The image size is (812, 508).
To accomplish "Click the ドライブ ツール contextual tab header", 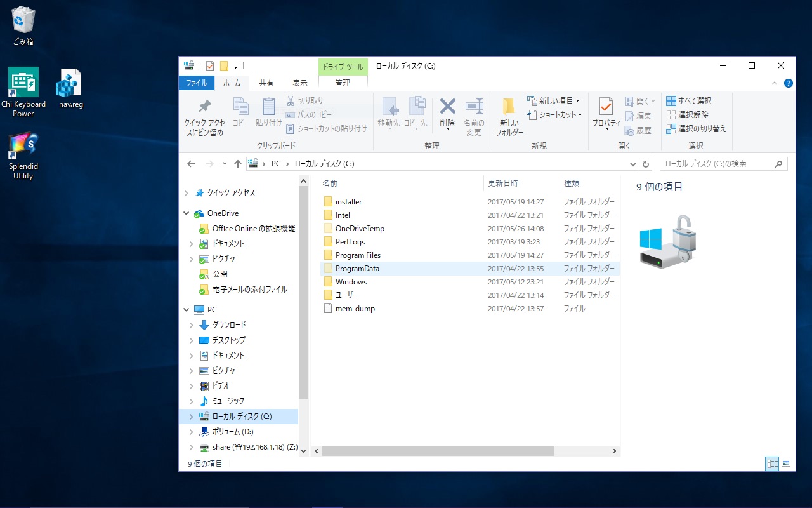I will coord(343,67).
